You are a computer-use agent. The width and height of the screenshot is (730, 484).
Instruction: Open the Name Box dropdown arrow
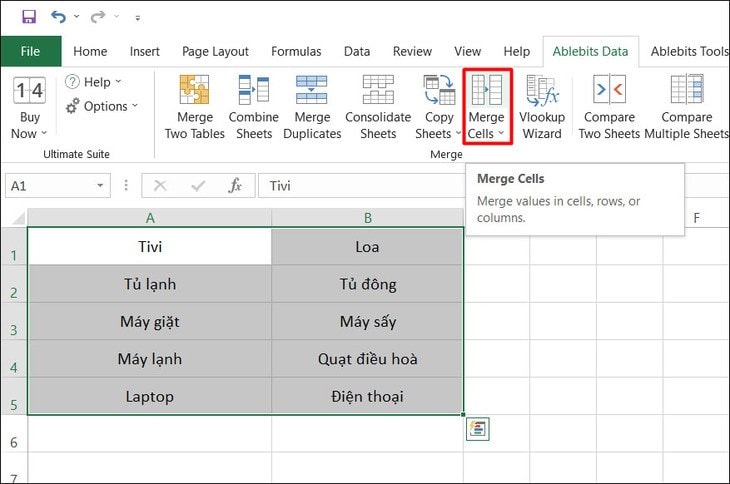[100, 186]
